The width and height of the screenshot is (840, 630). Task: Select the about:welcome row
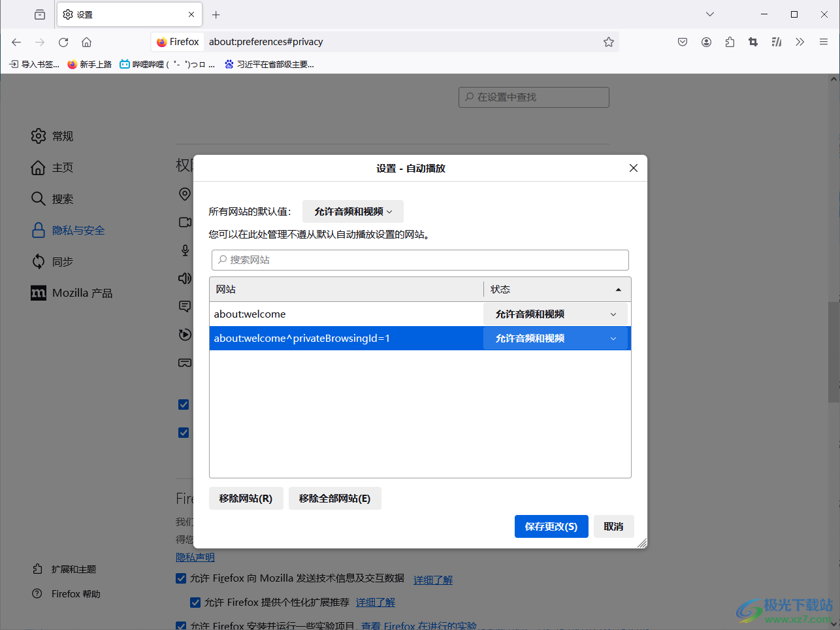pyautogui.click(x=346, y=314)
